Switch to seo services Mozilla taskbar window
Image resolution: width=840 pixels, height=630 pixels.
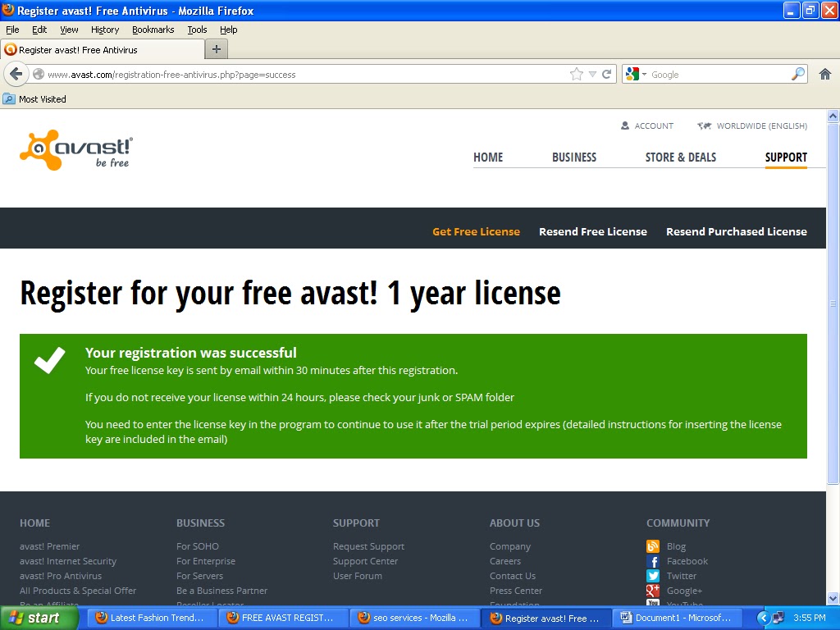tap(413, 618)
